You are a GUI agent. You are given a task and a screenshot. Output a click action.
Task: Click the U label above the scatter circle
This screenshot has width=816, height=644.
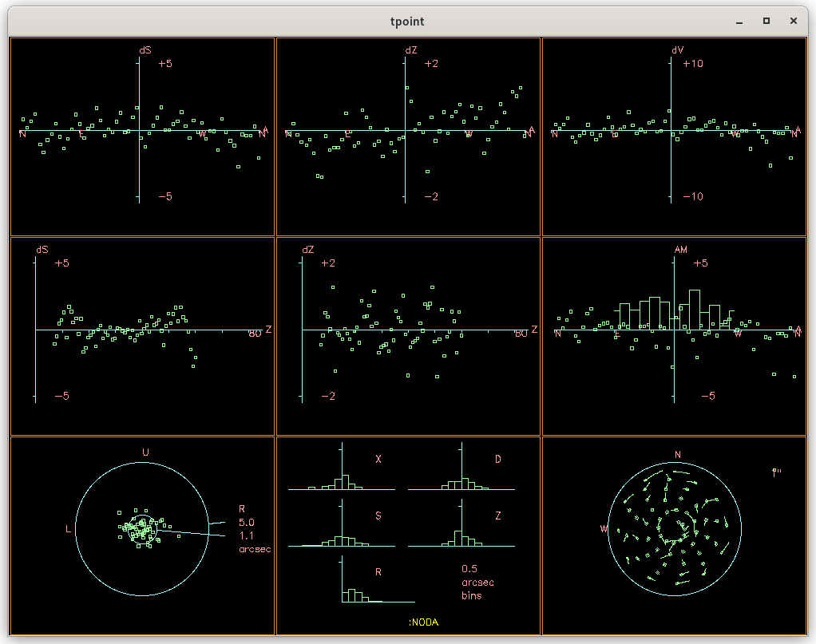pos(145,452)
